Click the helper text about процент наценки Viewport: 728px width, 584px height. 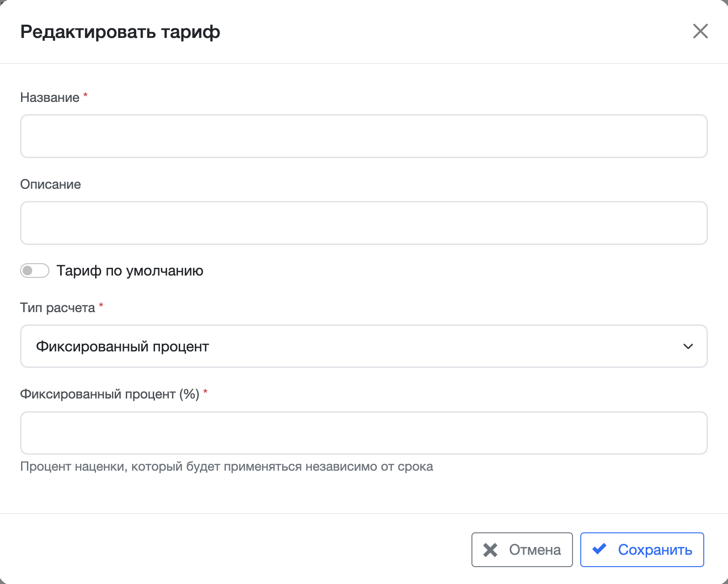tap(226, 467)
